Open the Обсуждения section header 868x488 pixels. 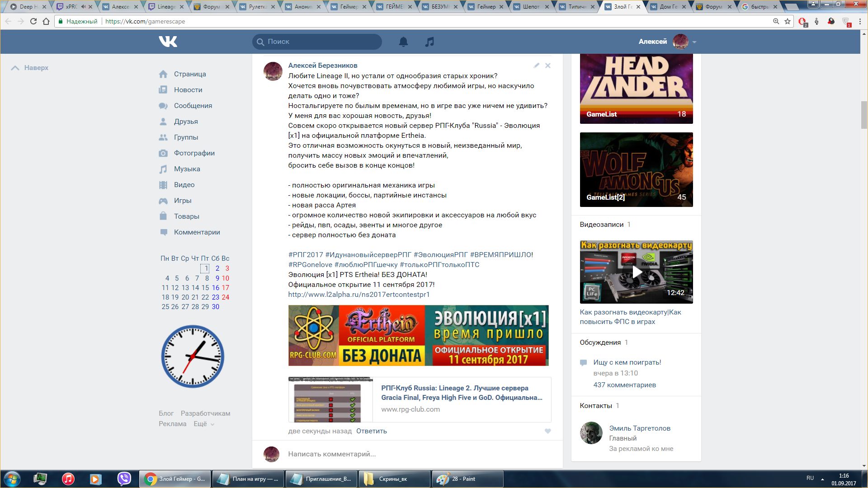600,343
